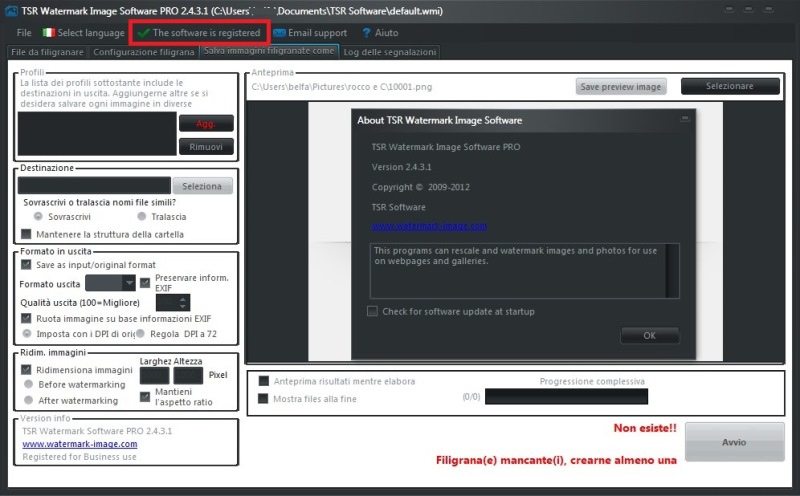This screenshot has height=496, width=800.
Task: Open watermark-image.com link in Version info
Action: pyautogui.click(x=80, y=444)
